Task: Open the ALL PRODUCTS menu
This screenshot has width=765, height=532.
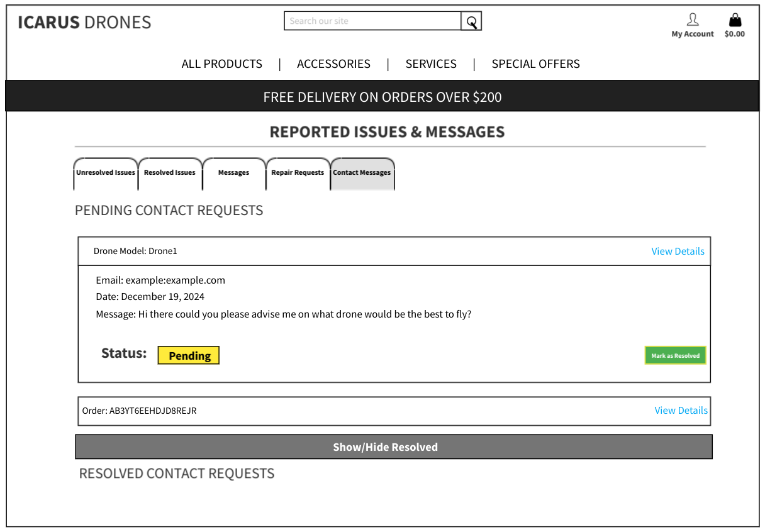Action: [221, 64]
